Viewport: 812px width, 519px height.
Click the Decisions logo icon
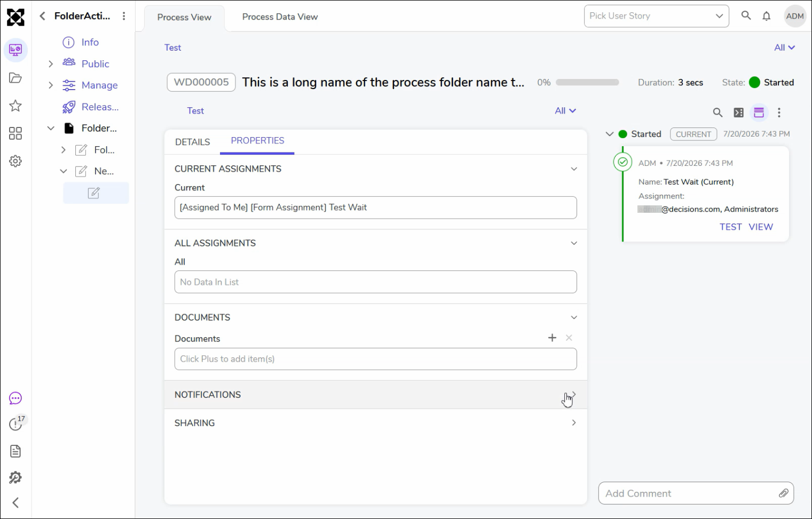[x=15, y=17]
